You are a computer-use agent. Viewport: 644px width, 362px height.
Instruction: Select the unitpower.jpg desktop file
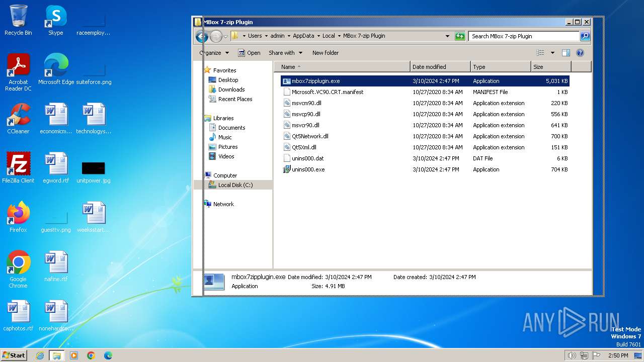coord(94,168)
